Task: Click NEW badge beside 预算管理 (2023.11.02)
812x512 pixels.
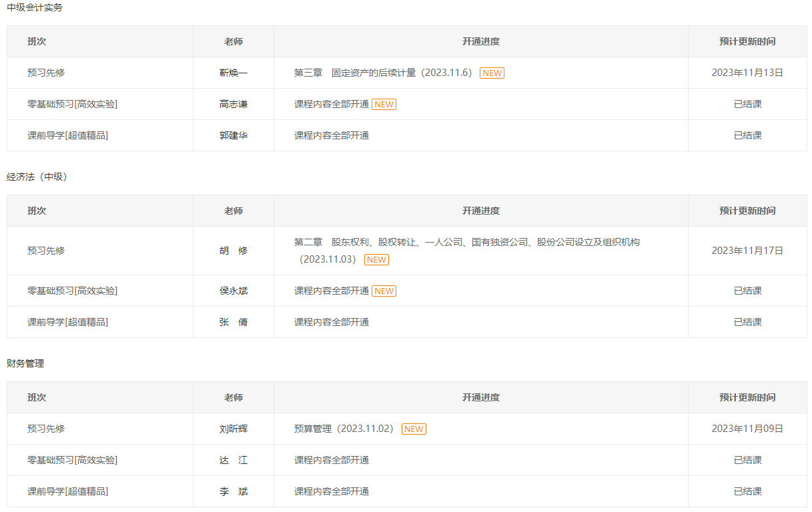Action: click(414, 429)
